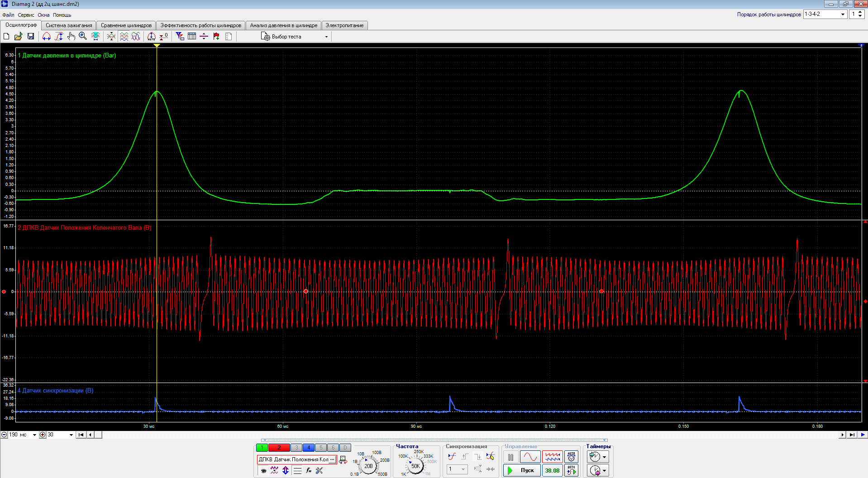
Task: Toggle the D digital channel button
Action: (x=345, y=448)
